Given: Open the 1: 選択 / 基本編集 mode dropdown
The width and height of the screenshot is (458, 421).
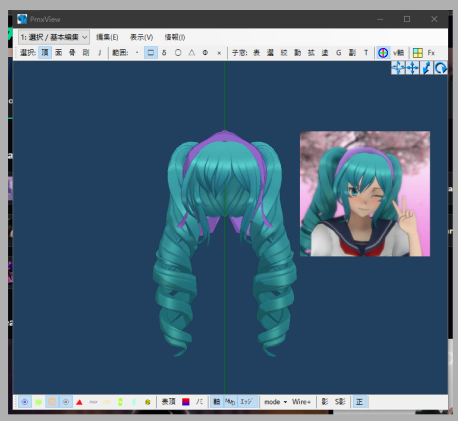Looking at the screenshot, I should 54,37.
